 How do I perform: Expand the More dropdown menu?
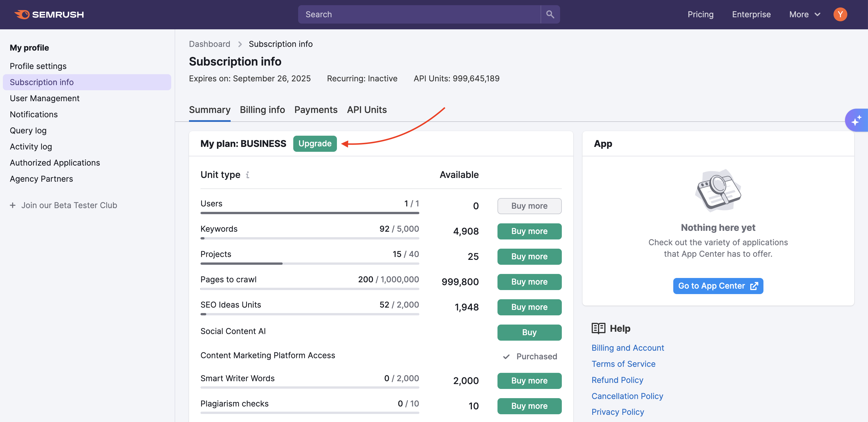pyautogui.click(x=804, y=14)
